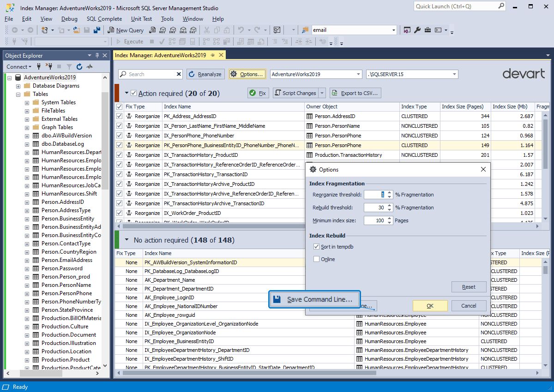Uncheck IX_TransactionHistory_ProductID row
The width and height of the screenshot is (554, 392).
pos(119,154)
